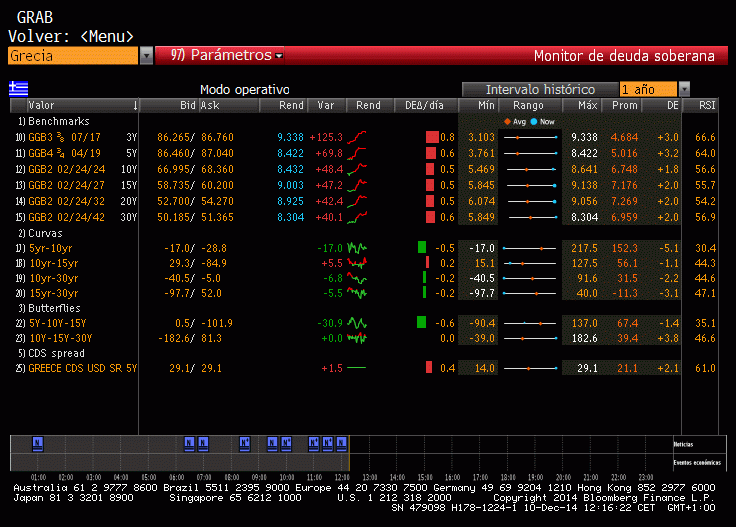Collapse the 3) Butterflies section

(49, 308)
